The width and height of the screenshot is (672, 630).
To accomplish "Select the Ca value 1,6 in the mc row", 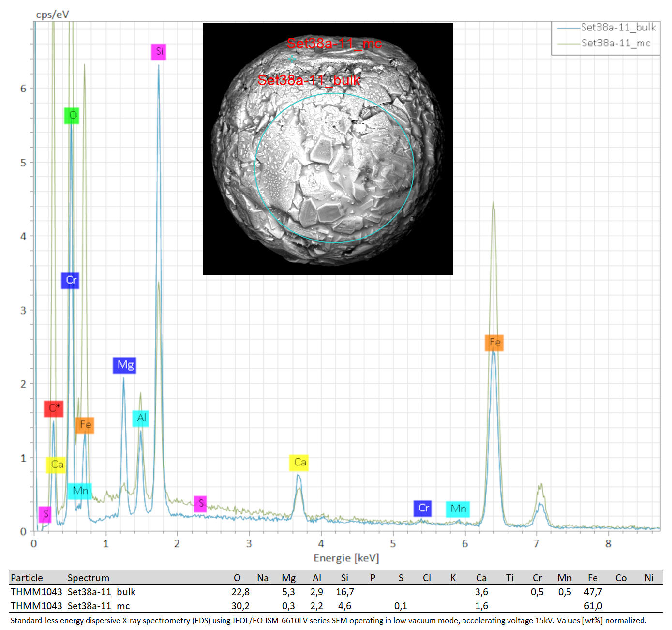I will pyautogui.click(x=481, y=606).
